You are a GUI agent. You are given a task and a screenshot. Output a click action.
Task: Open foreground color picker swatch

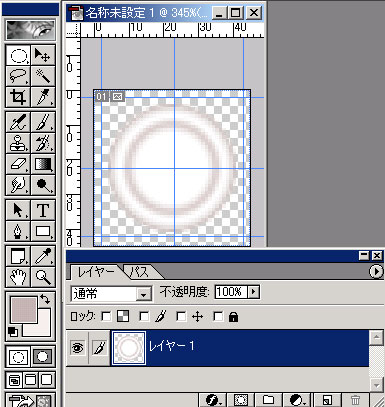[24, 310]
